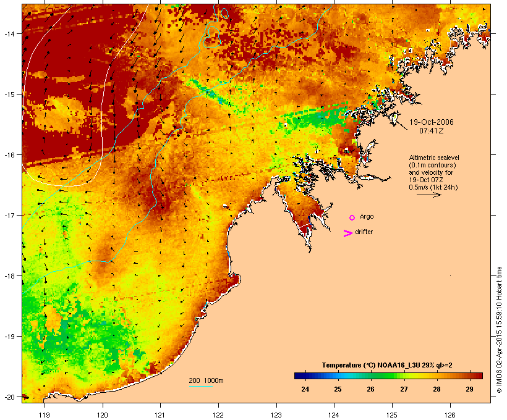Click the latitude axis label '-20'
The image size is (507, 420).
click(9, 397)
